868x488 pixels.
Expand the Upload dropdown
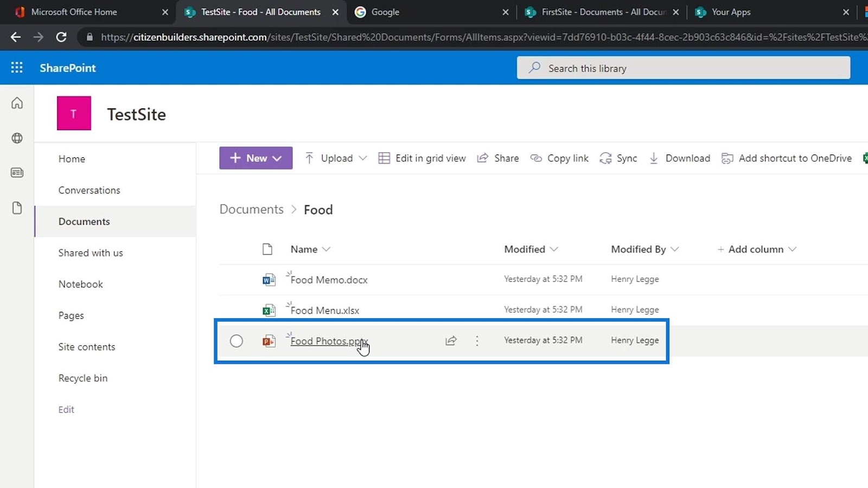point(363,158)
